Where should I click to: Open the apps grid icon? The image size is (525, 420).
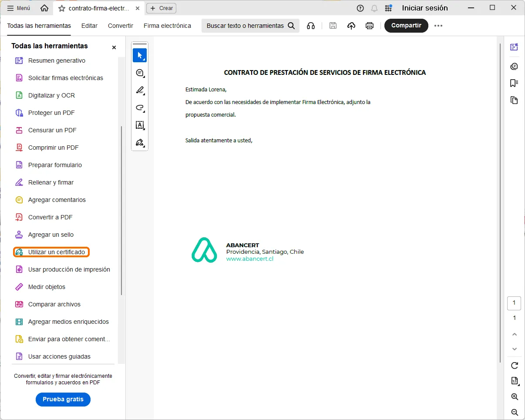(388, 8)
